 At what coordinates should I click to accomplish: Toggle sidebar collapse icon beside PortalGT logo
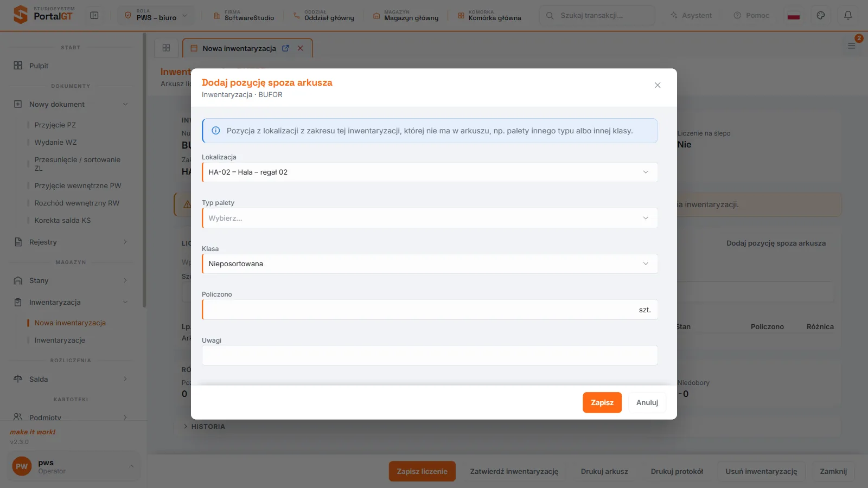[x=94, y=15]
